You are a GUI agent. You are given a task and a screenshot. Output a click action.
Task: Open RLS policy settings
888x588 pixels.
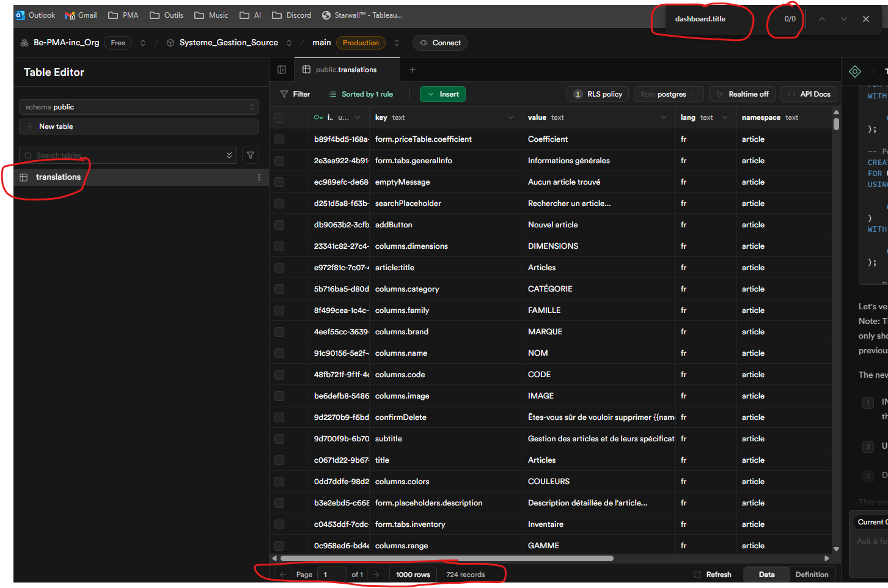pos(598,94)
